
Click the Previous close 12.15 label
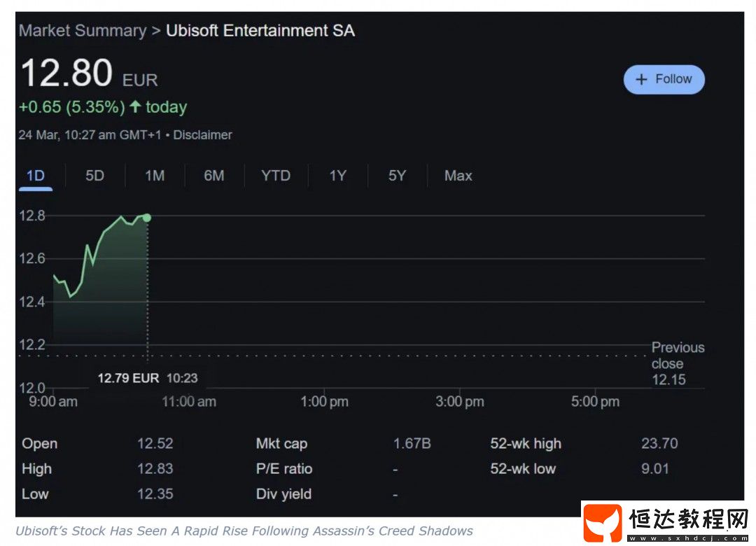point(678,364)
